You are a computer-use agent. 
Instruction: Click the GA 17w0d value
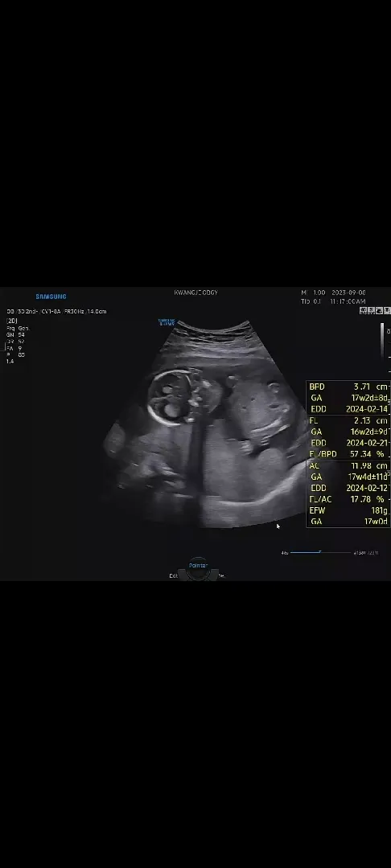tap(348, 522)
